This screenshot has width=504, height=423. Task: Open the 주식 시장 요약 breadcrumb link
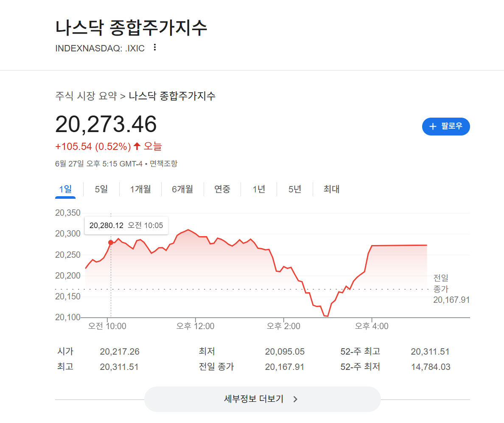coord(86,96)
